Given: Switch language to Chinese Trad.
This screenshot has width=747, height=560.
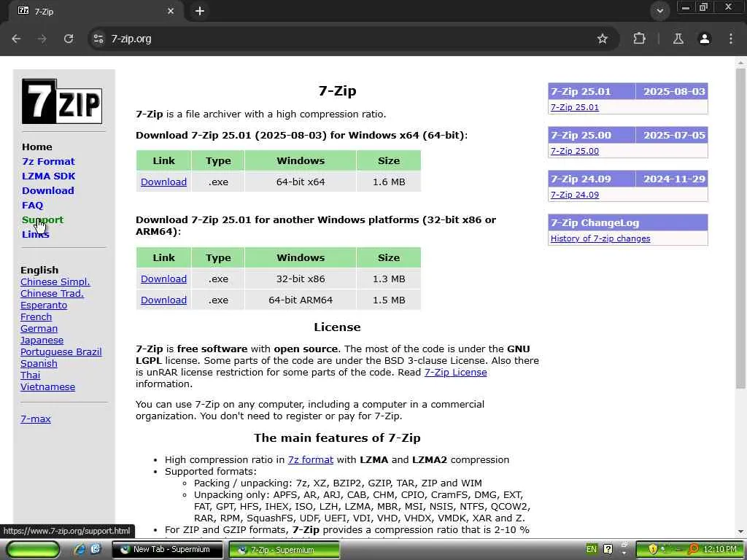Looking at the screenshot, I should pos(52,293).
